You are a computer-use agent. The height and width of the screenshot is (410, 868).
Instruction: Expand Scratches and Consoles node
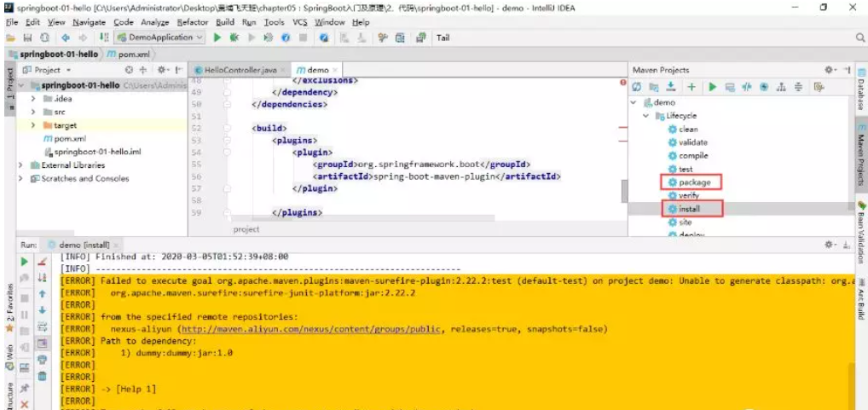point(21,178)
